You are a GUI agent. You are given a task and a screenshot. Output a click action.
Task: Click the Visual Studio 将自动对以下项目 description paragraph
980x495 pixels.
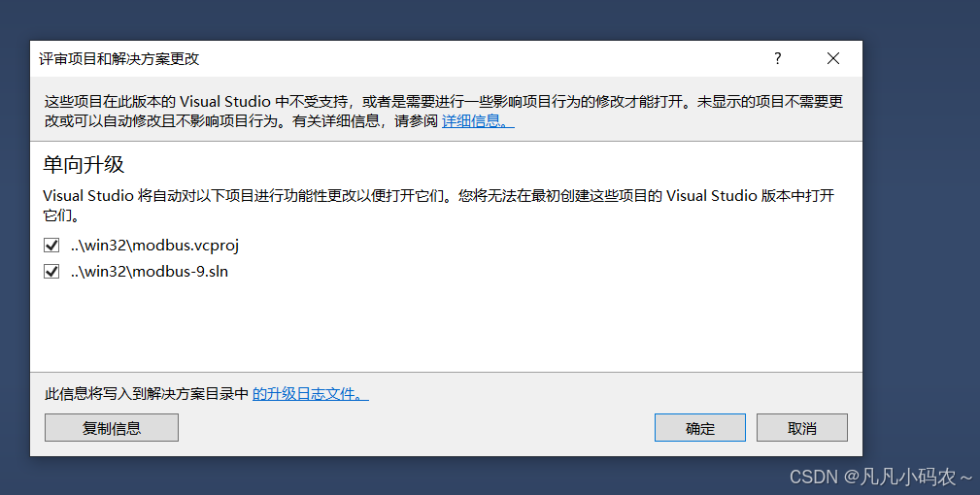pyautogui.click(x=438, y=206)
